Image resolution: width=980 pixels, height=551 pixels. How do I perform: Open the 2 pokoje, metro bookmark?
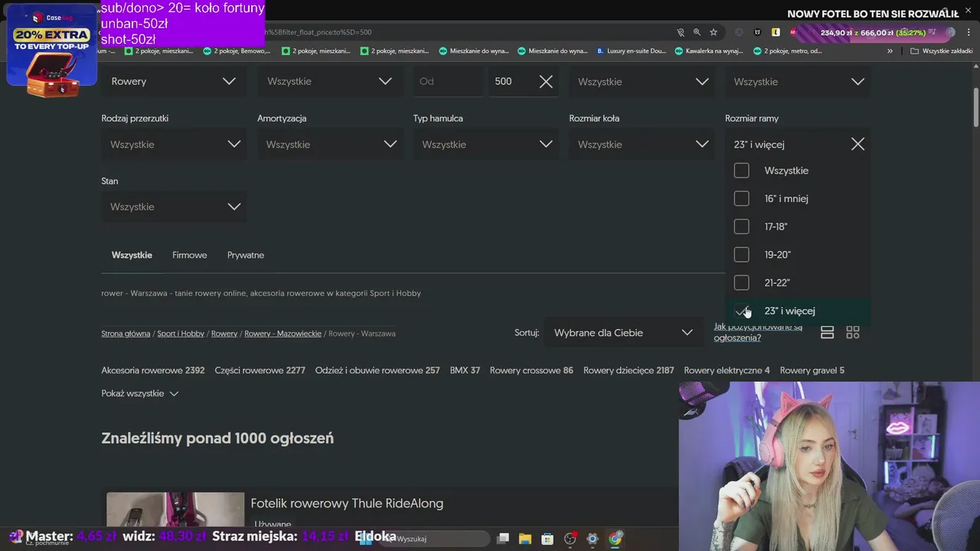[x=787, y=51]
